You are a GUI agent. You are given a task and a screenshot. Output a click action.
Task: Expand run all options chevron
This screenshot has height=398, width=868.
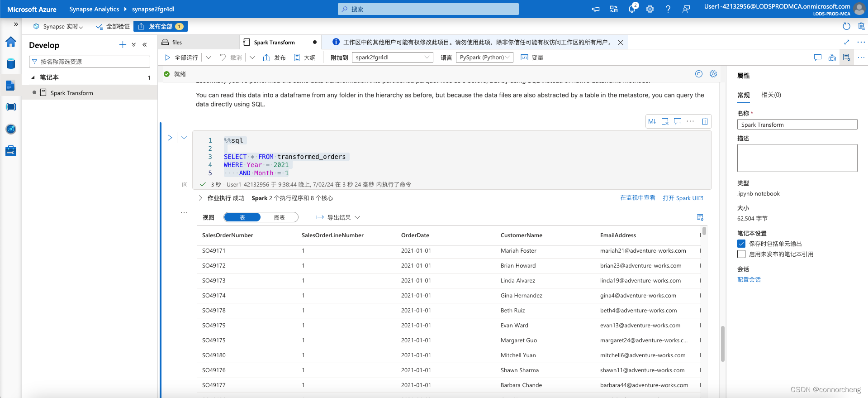coord(209,58)
